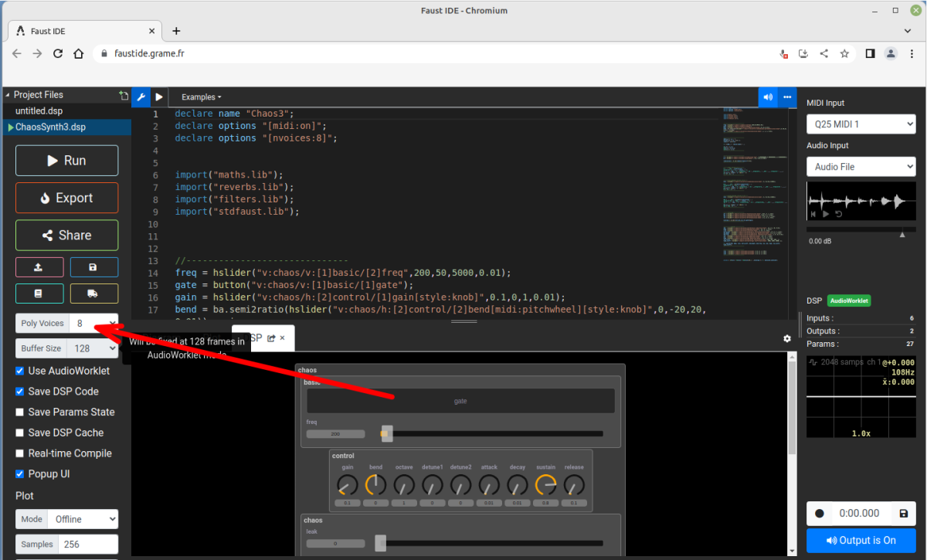Turn off audio with Output is On button

(861, 541)
